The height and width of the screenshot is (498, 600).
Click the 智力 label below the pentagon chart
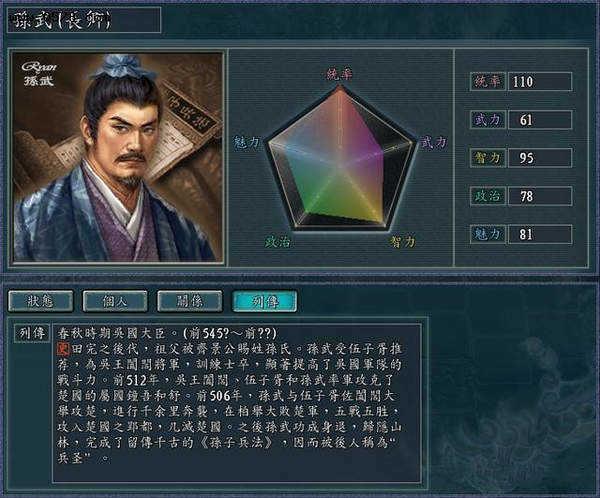pyautogui.click(x=403, y=242)
